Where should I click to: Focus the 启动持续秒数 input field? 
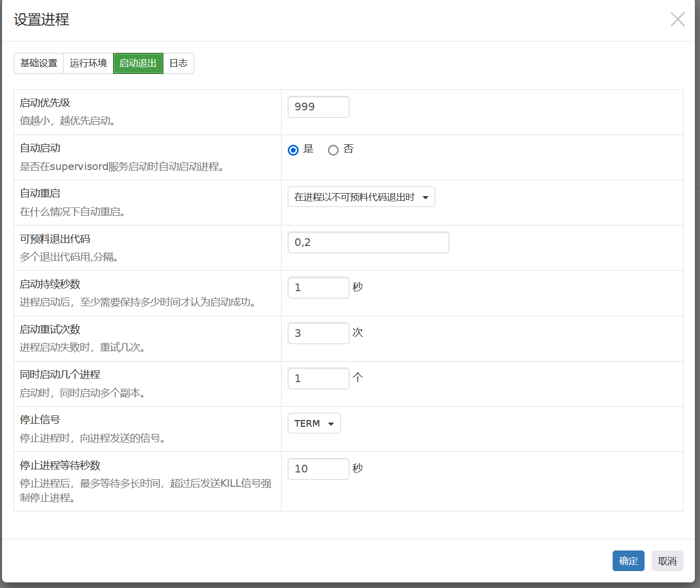[319, 288]
